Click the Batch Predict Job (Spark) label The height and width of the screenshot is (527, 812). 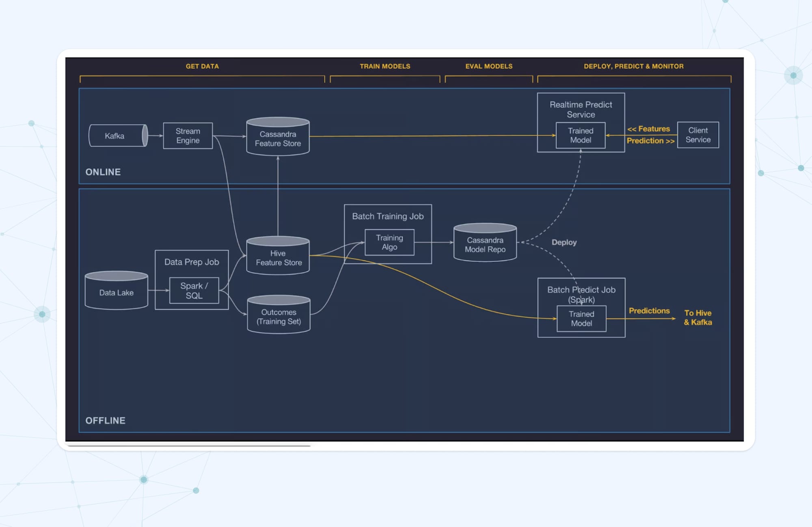pos(581,295)
